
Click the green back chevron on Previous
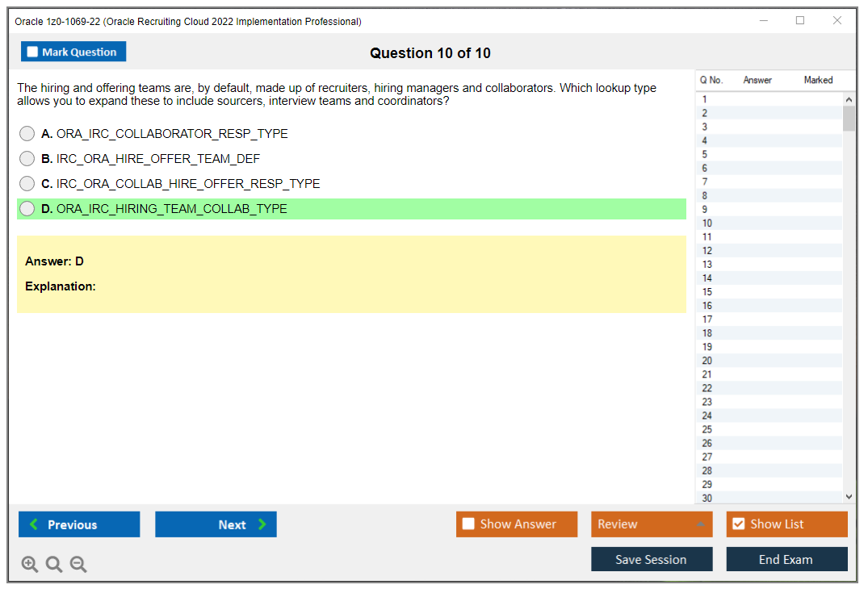pos(33,524)
